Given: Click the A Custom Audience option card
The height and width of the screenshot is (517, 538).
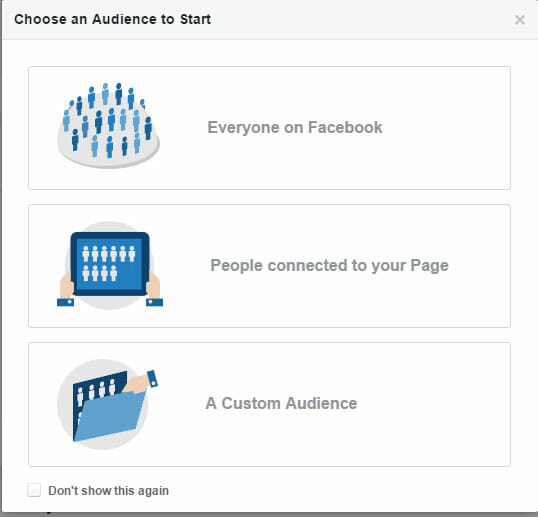Looking at the screenshot, I should (269, 404).
